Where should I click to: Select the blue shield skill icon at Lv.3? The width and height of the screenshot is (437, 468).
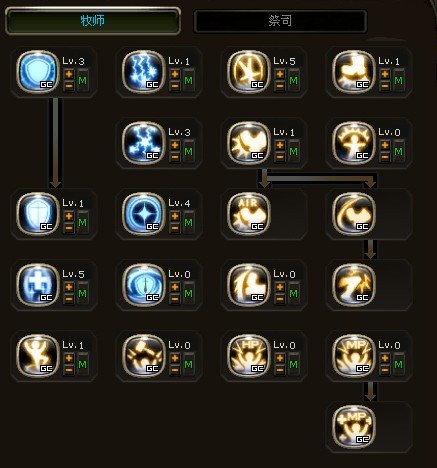coord(37,72)
